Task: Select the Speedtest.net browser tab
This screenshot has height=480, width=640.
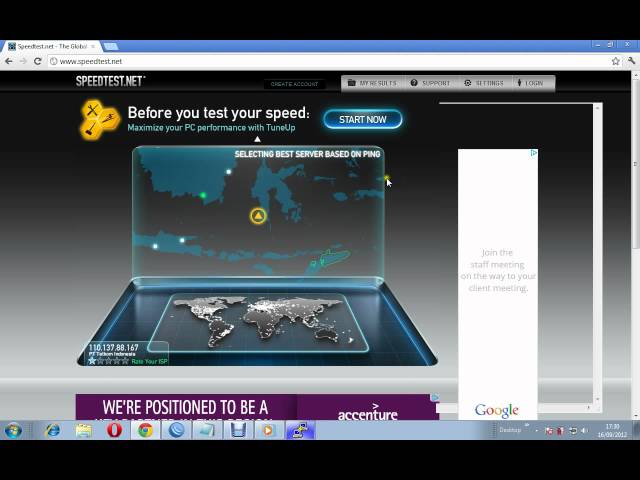Action: coord(51,47)
